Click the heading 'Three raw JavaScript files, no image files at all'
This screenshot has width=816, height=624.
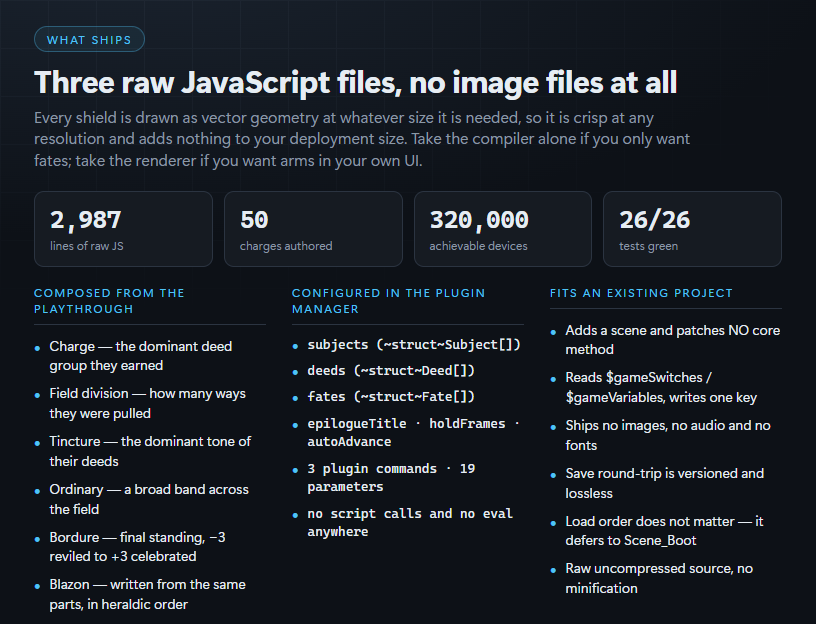point(355,83)
